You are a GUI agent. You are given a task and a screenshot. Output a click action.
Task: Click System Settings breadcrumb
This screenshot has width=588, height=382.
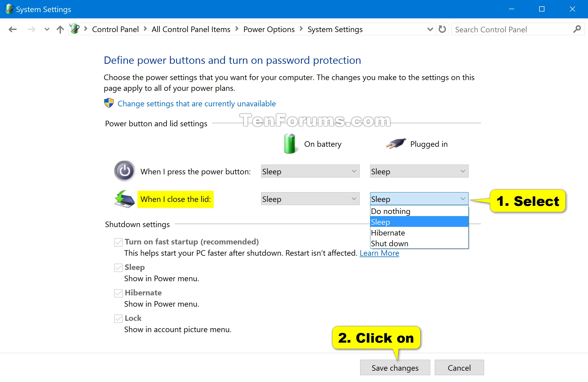[x=335, y=29]
